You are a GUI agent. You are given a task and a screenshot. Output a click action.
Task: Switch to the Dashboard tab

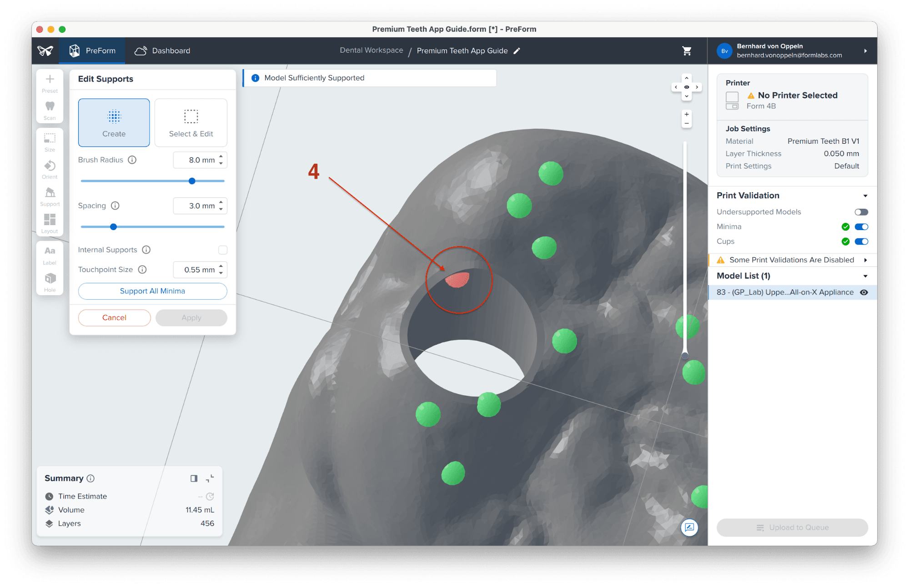click(x=163, y=51)
